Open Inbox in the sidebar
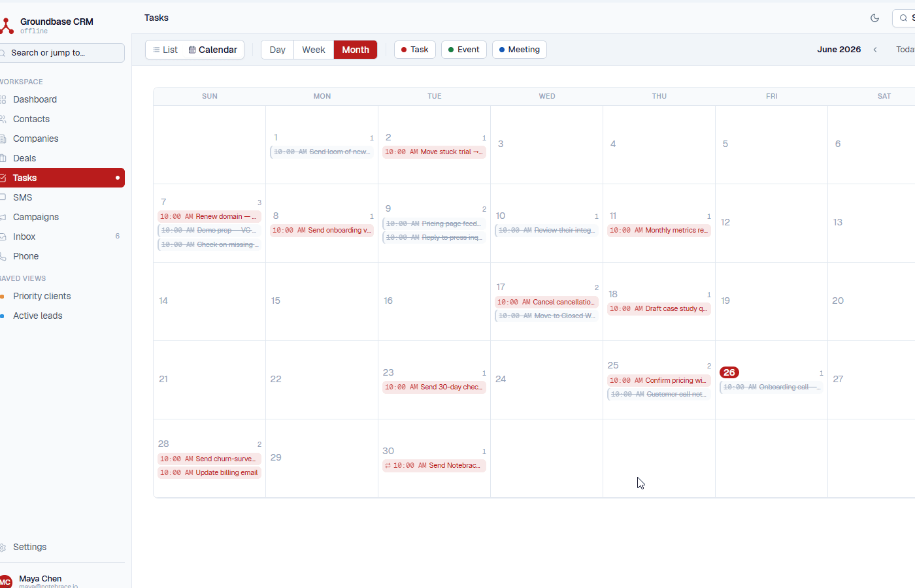Image resolution: width=915 pixels, height=588 pixels. click(62, 237)
